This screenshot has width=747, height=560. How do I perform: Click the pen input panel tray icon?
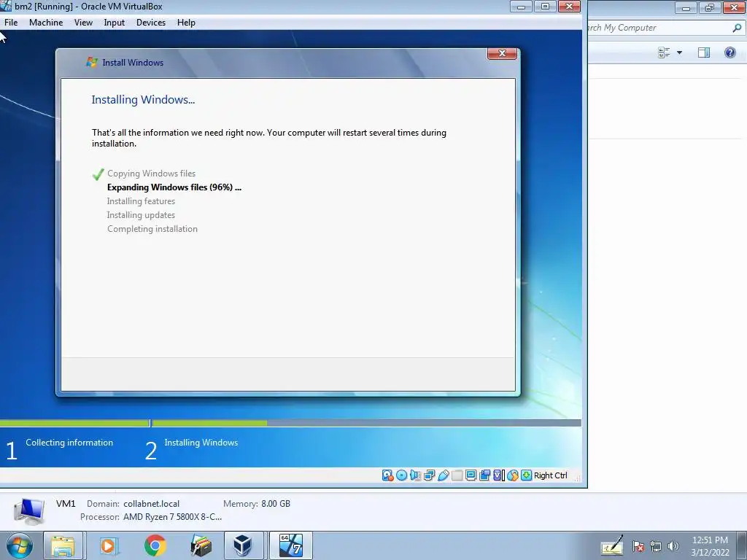point(612,545)
